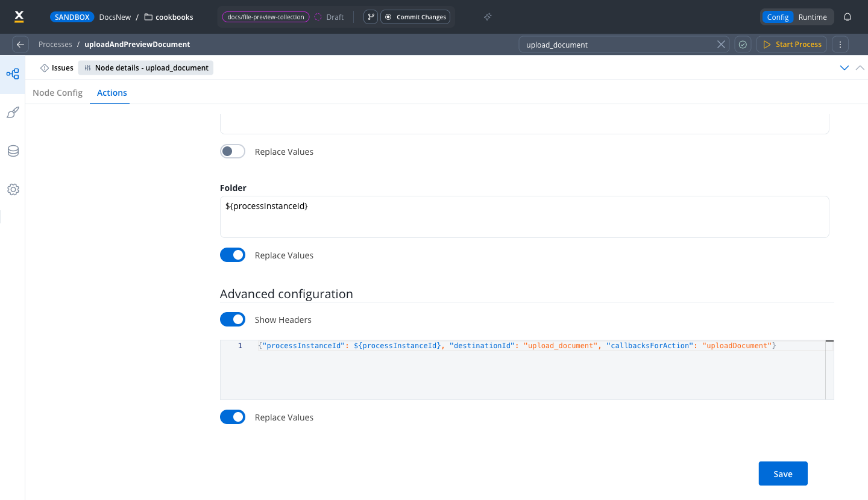The image size is (868, 500).
Task: Open the UI designer brush icon
Action: 13,113
